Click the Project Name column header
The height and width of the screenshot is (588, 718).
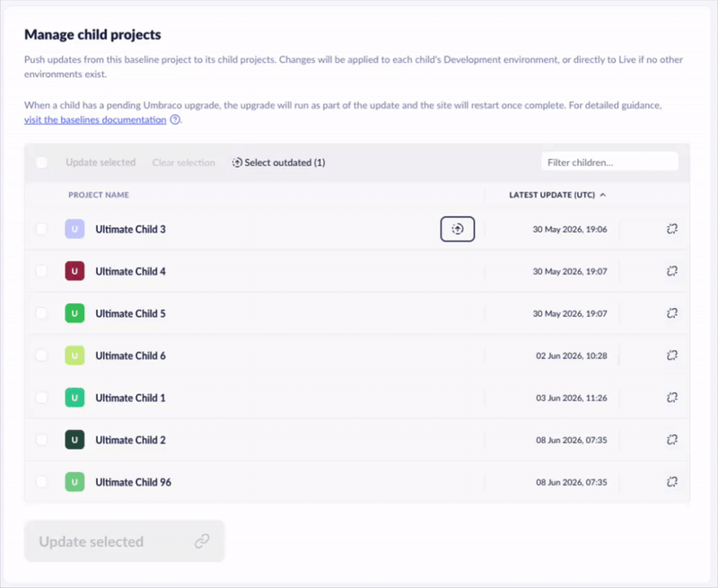click(x=99, y=195)
